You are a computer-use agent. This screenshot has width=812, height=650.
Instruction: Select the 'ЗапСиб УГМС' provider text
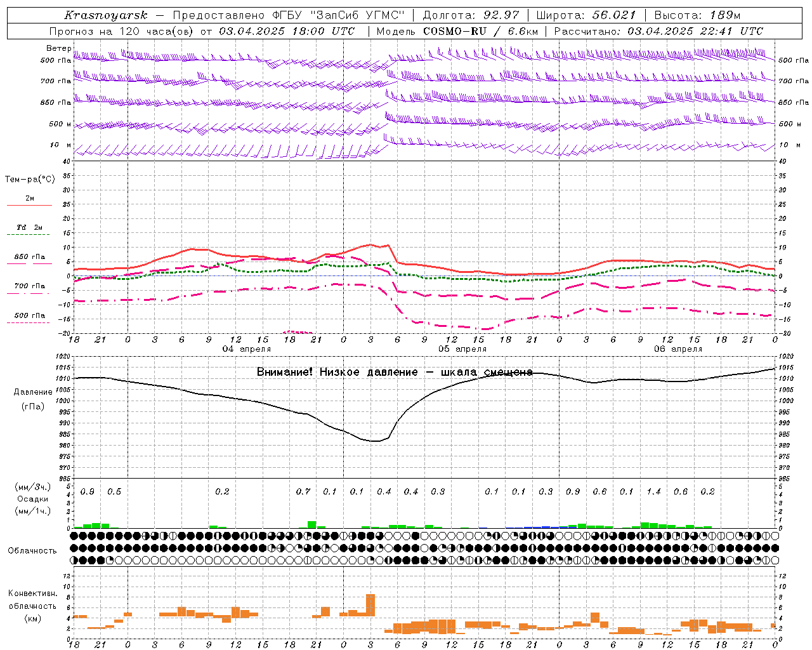(357, 15)
